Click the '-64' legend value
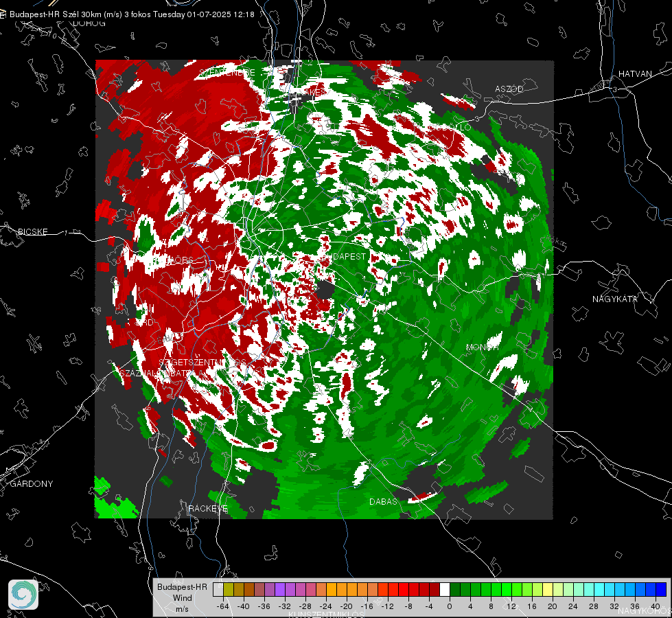Viewport: 672px width, 618px height. (223, 606)
